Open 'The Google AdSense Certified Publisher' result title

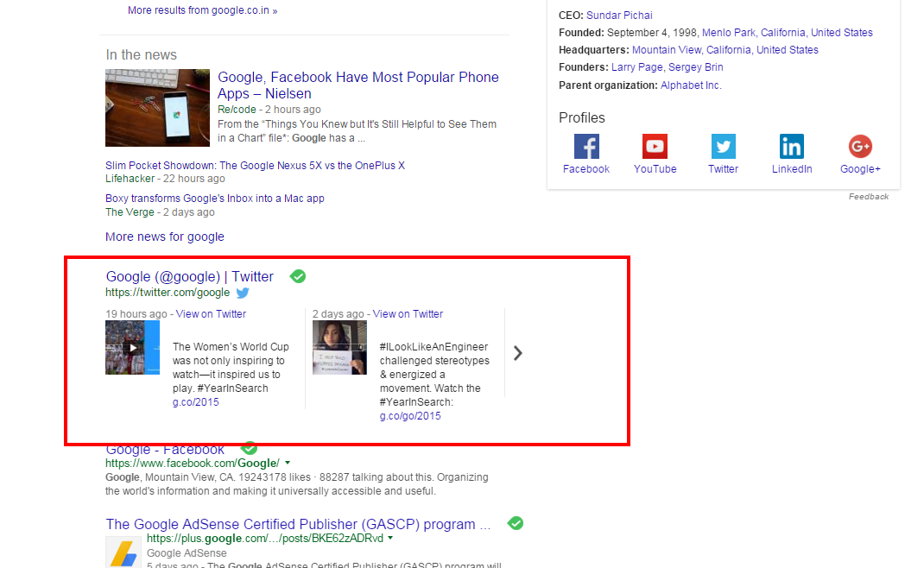[x=298, y=524]
